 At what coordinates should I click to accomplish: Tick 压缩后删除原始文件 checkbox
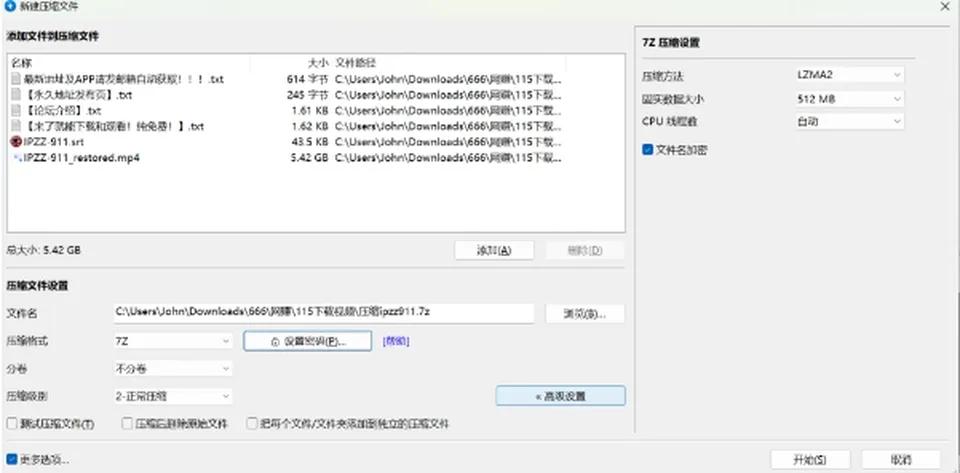[127, 423]
